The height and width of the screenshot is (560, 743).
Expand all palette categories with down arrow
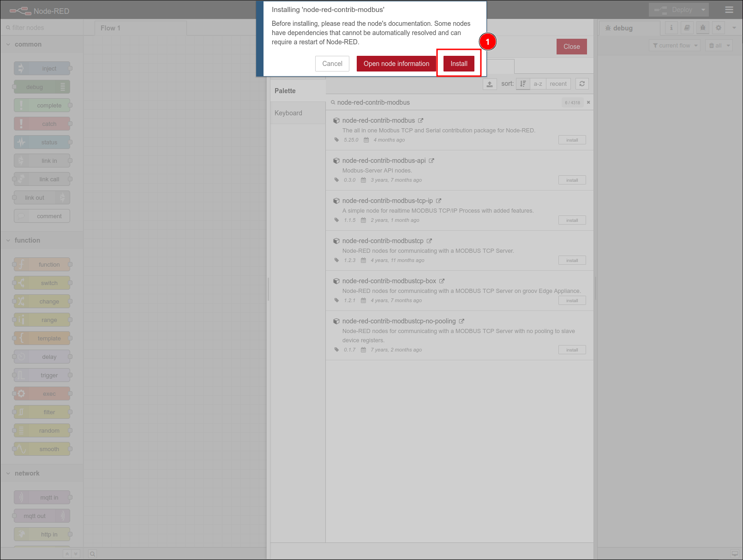[76, 554]
